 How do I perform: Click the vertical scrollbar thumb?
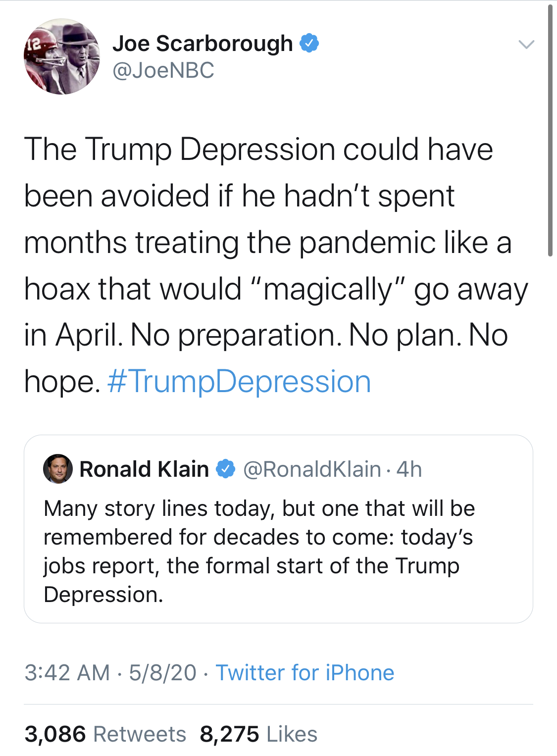(x=550, y=131)
